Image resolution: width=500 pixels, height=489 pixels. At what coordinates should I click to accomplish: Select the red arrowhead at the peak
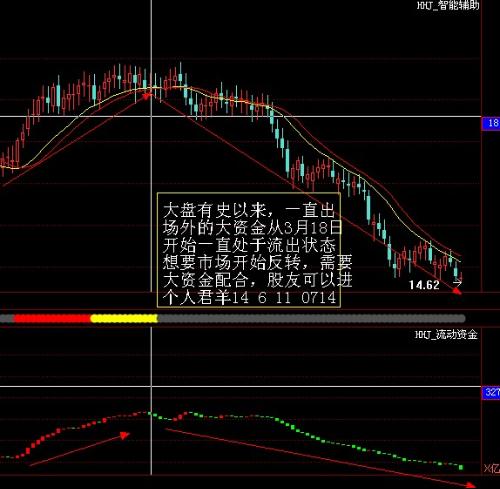point(147,97)
